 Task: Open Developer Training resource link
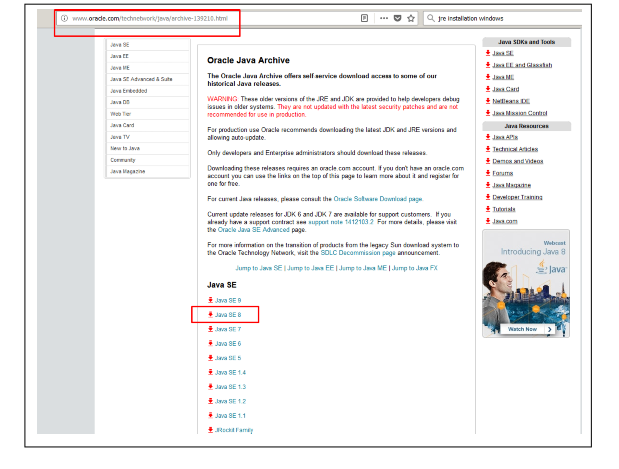click(x=517, y=197)
